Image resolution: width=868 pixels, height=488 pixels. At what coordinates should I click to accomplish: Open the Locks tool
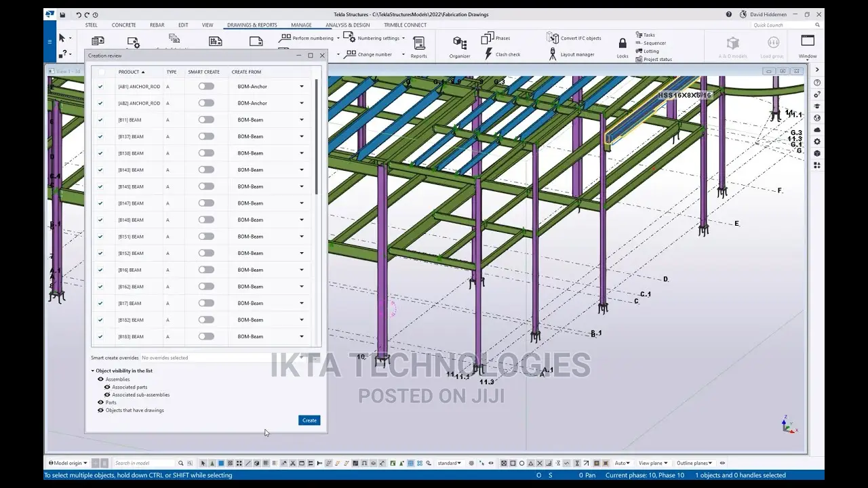coord(623,47)
